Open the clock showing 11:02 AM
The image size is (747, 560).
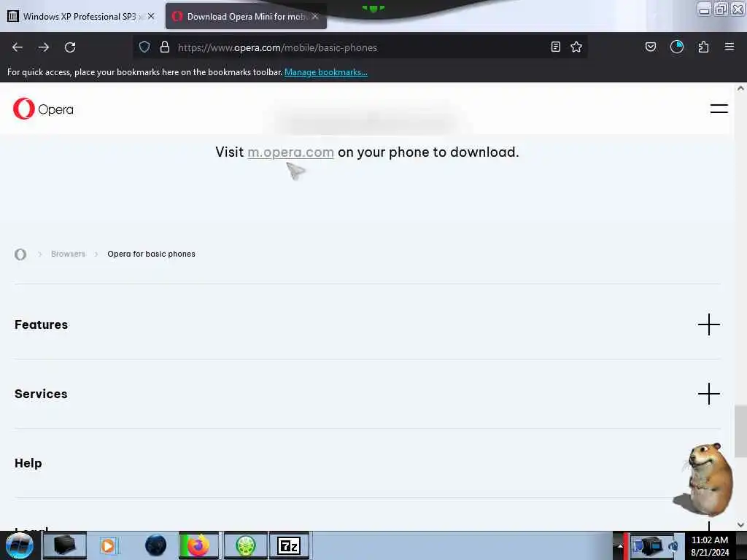tap(710, 545)
